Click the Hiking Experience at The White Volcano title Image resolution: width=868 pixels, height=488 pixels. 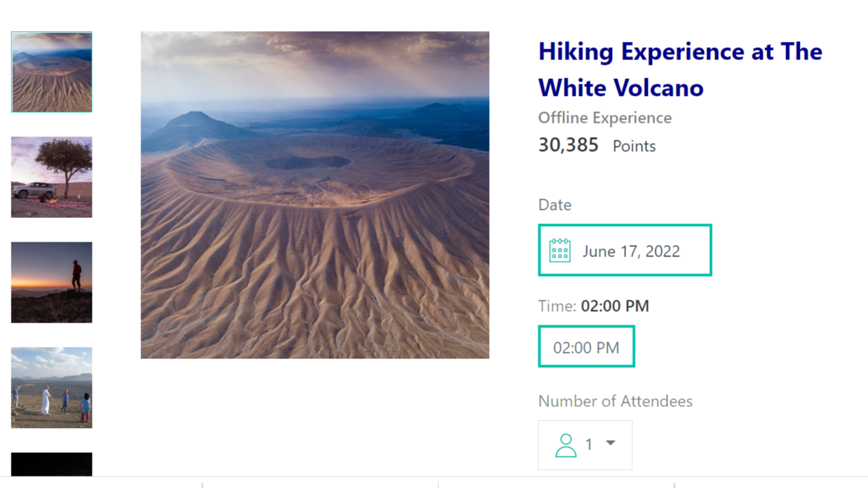[x=680, y=70]
